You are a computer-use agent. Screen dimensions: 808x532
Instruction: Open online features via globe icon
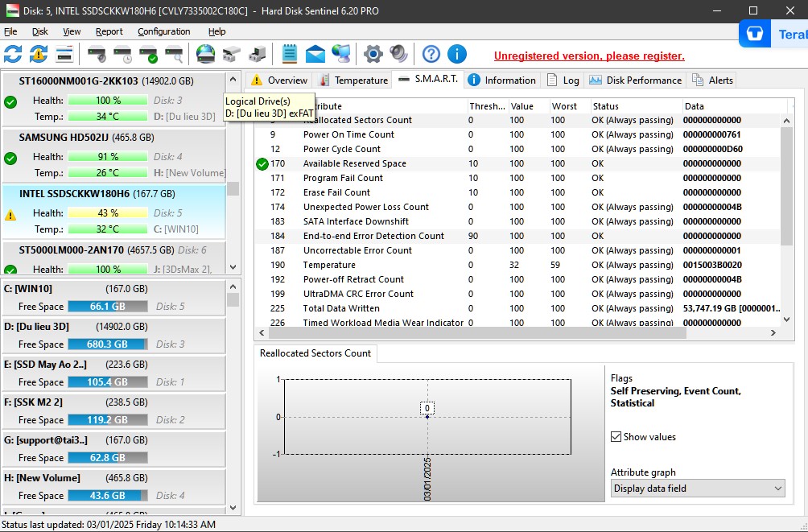tap(205, 56)
